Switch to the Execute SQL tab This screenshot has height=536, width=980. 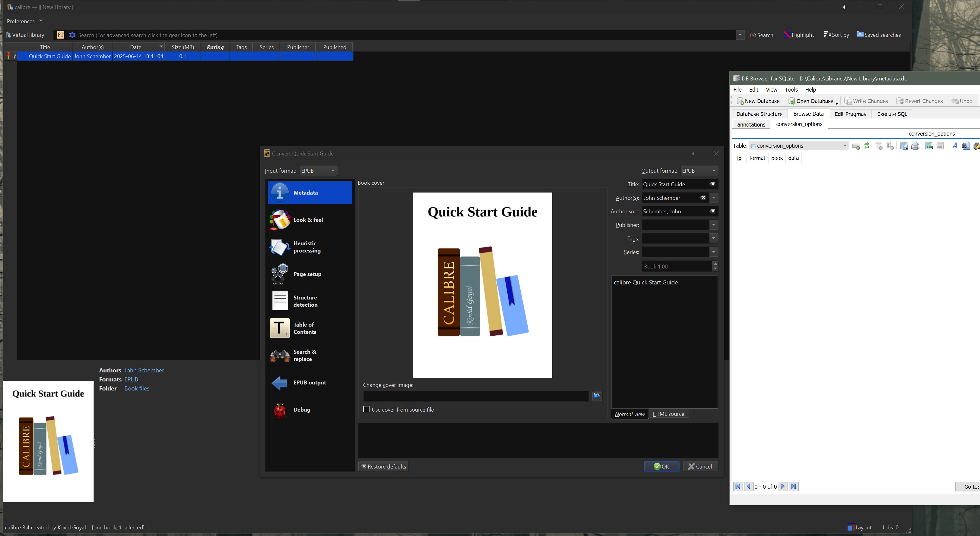click(892, 114)
